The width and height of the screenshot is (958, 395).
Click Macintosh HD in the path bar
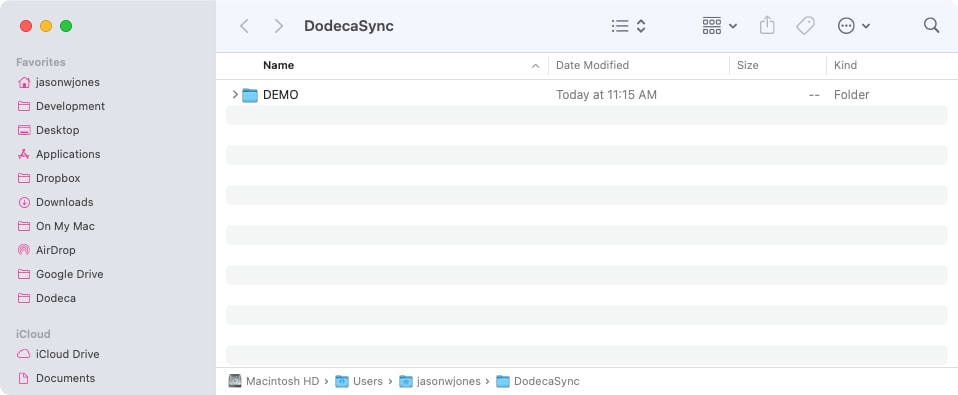(282, 382)
